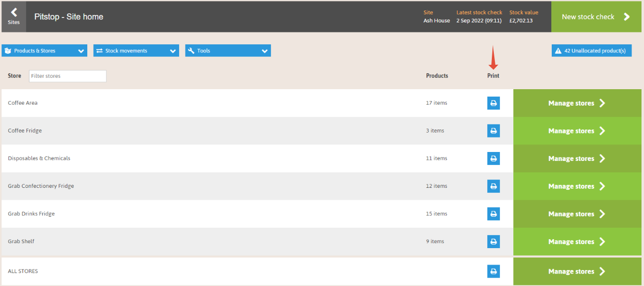Click the 15 items count
The width and height of the screenshot is (644, 286).
(x=436, y=214)
